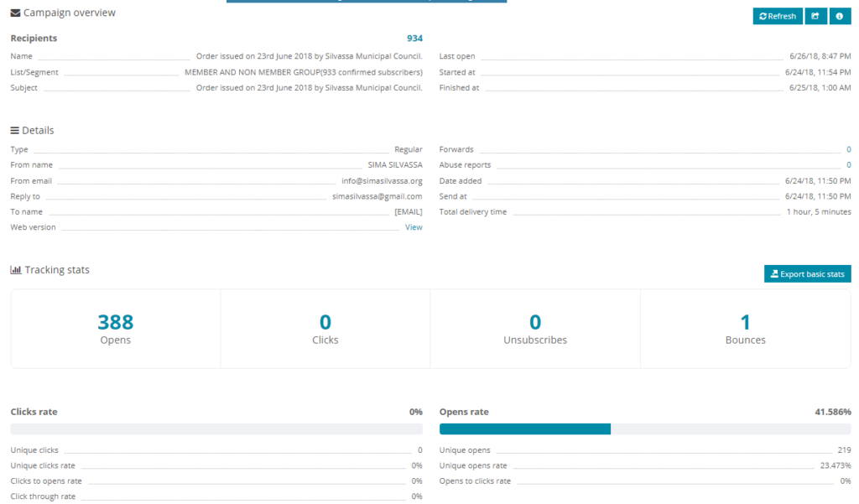Click the list icon beside Details
The height and width of the screenshot is (504, 859).
tap(15, 131)
